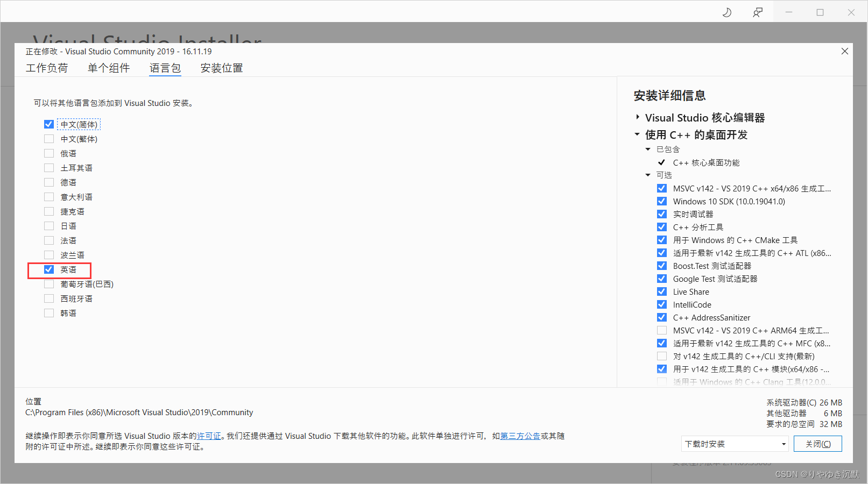Select the 语言包 tab
The height and width of the screenshot is (484, 868).
tap(165, 68)
